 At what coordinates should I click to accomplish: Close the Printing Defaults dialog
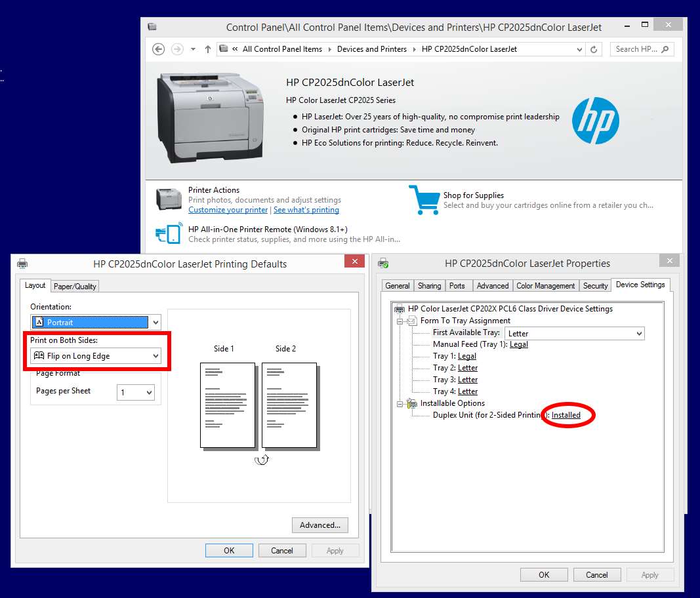355,262
